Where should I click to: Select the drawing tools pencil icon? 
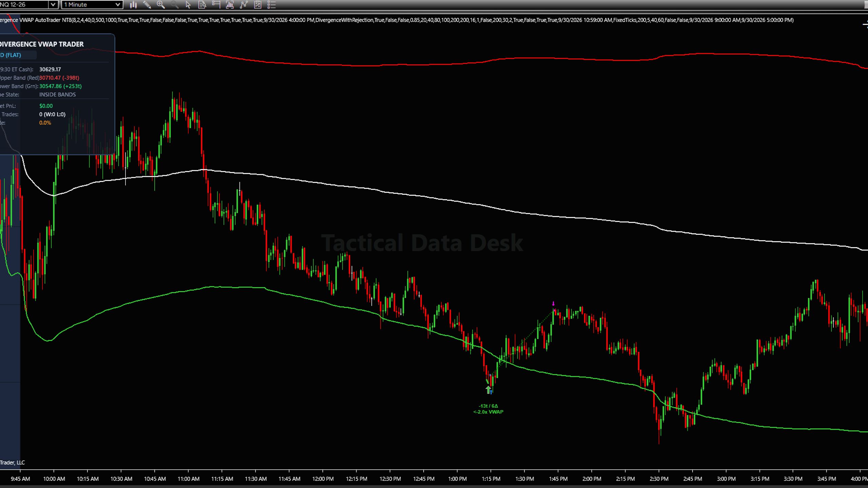[147, 5]
